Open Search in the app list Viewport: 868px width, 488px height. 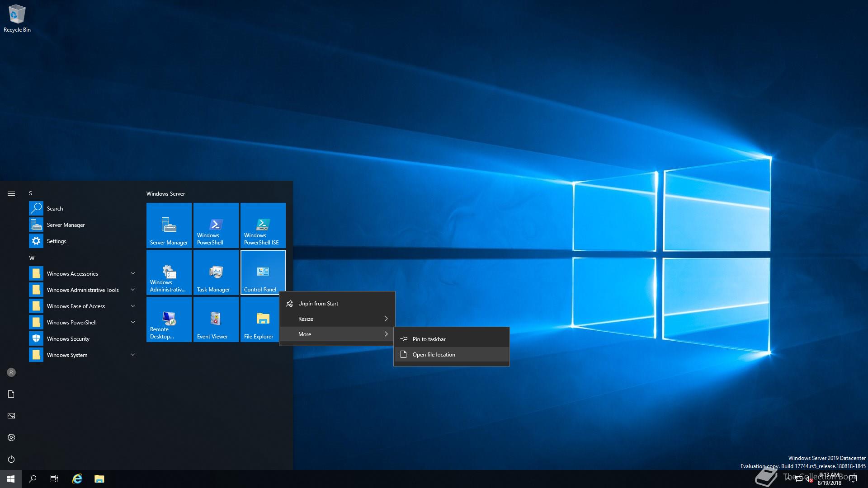pos(83,208)
